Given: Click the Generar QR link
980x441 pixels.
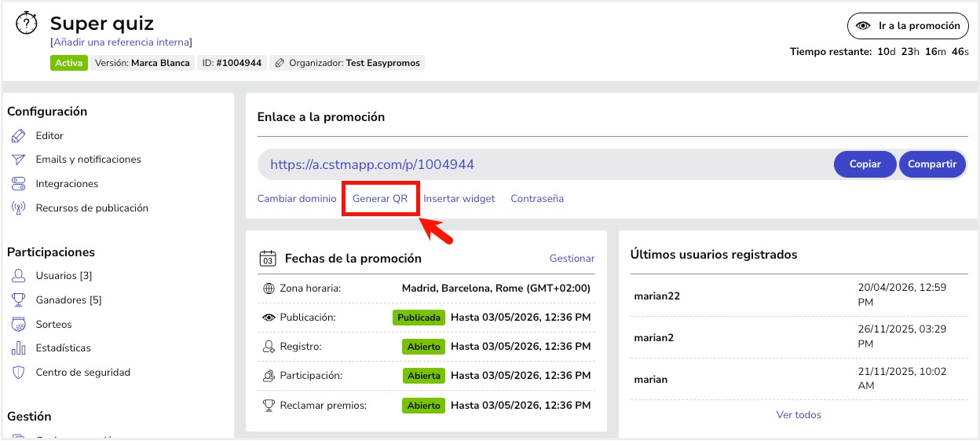Looking at the screenshot, I should click(380, 199).
